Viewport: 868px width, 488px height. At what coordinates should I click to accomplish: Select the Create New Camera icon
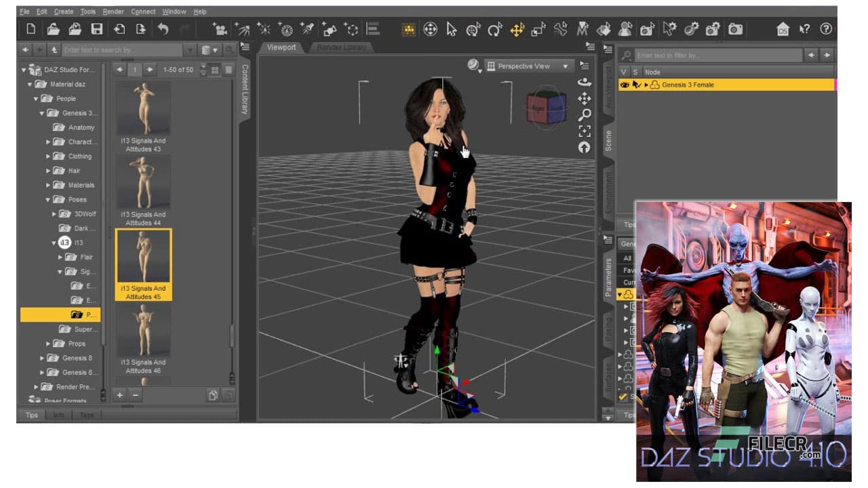click(219, 29)
